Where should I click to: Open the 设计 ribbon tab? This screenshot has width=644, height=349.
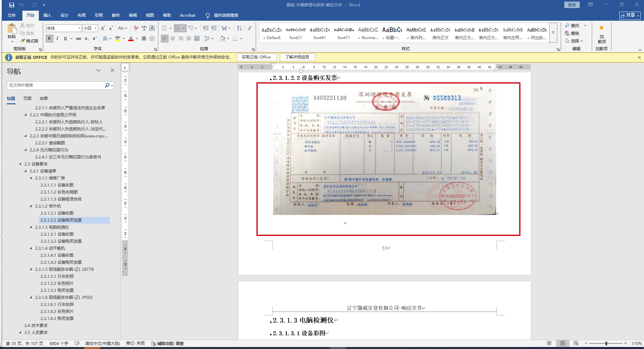pyautogui.click(x=65, y=15)
